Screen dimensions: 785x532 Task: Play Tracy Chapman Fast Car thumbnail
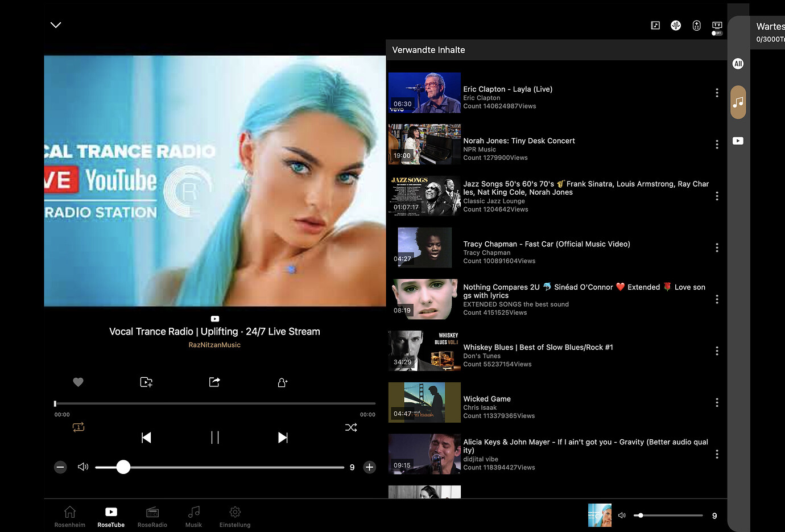(x=424, y=248)
